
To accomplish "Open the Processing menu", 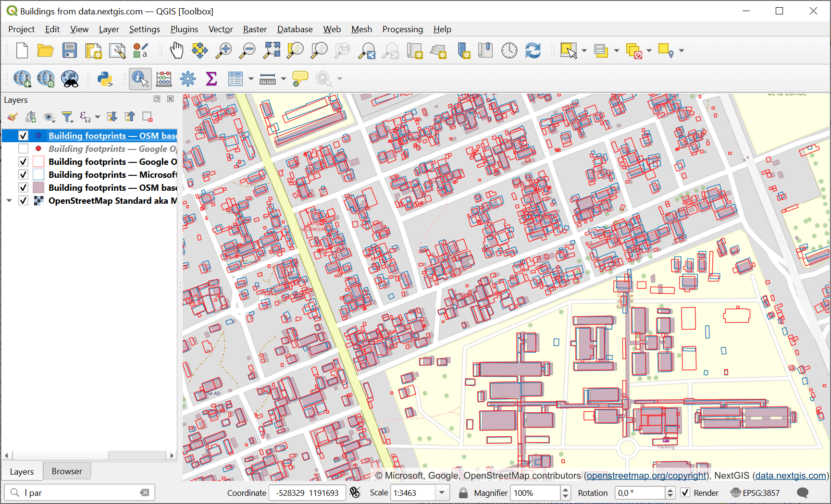I will point(402,29).
